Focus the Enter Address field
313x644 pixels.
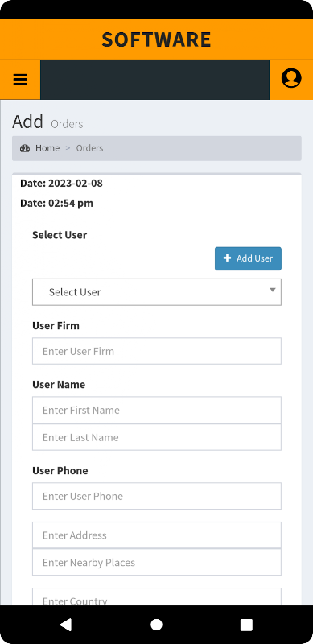157,535
